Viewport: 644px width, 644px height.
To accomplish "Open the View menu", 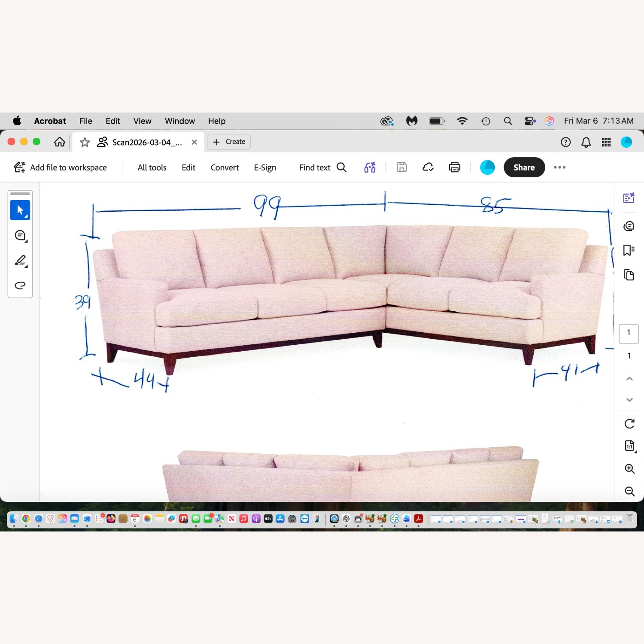I will pos(142,121).
